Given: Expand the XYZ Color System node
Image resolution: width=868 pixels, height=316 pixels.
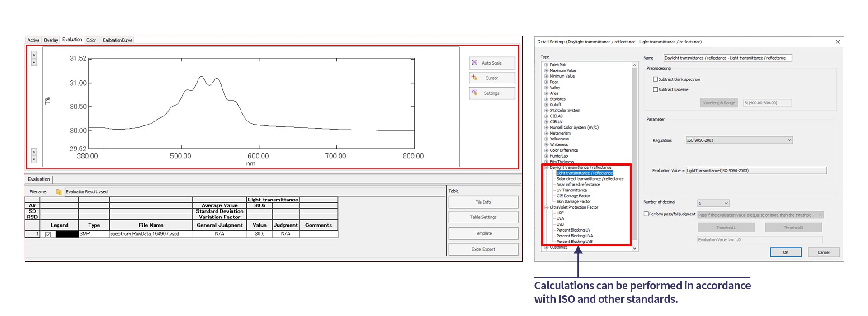Looking at the screenshot, I should pyautogui.click(x=546, y=111).
